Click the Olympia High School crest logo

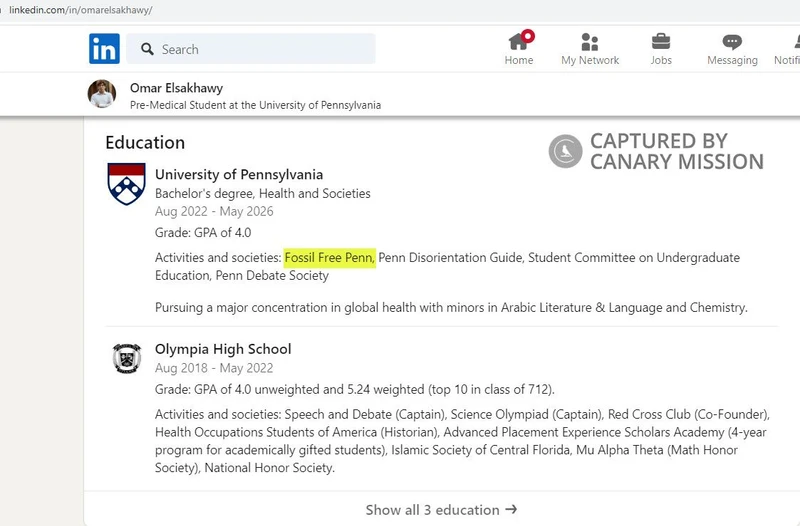[x=126, y=358]
